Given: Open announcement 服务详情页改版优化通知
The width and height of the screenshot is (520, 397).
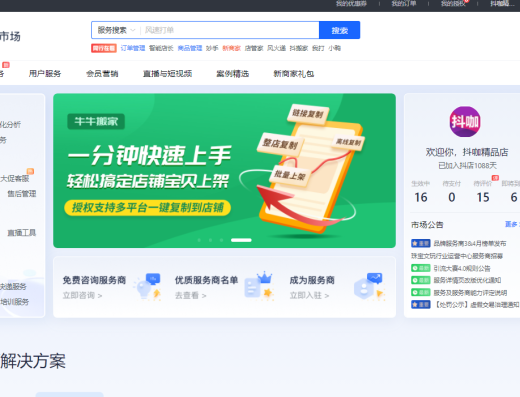Looking at the screenshot, I should 467,280.
